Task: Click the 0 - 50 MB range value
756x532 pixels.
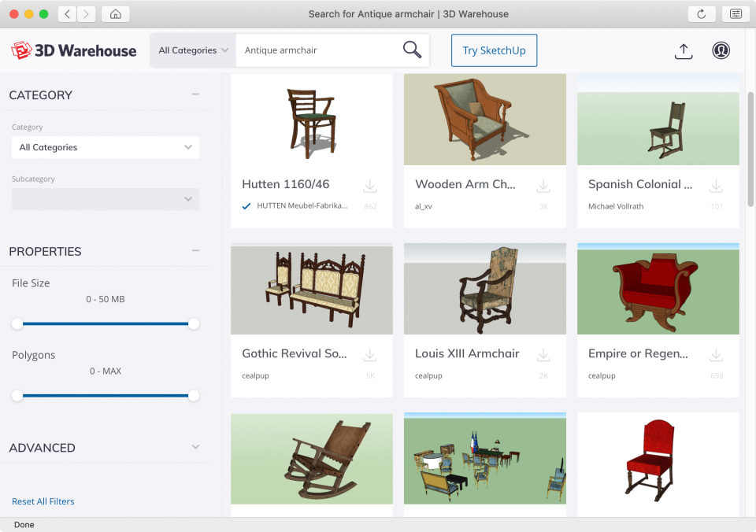Action: [x=105, y=299]
